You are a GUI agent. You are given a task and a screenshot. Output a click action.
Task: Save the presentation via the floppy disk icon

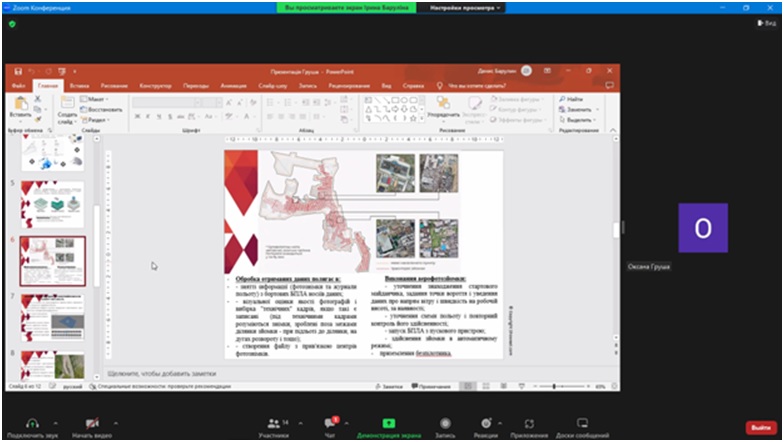[18, 72]
